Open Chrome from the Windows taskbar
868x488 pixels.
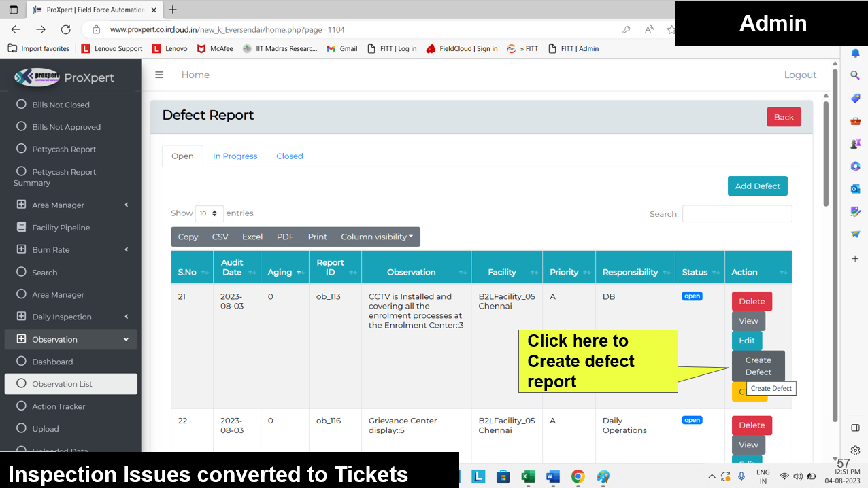578,476
